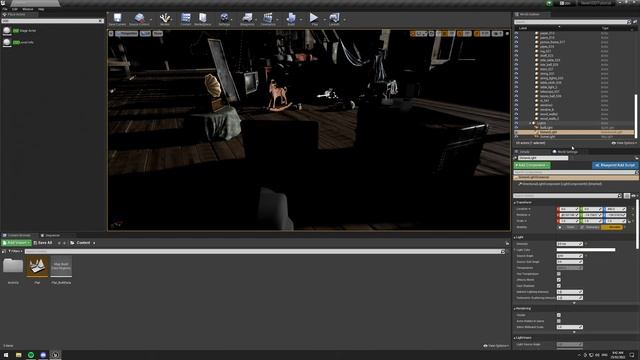
Task: Set mobility to Movable
Action: point(612,227)
